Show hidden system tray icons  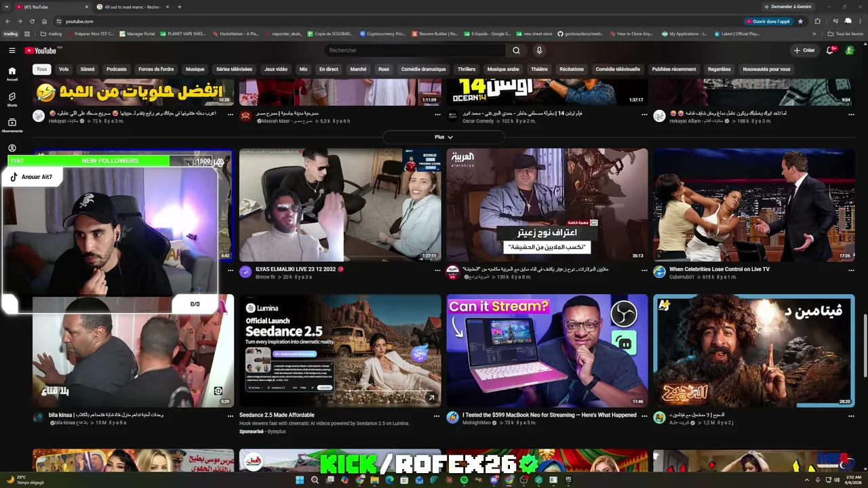click(x=806, y=480)
